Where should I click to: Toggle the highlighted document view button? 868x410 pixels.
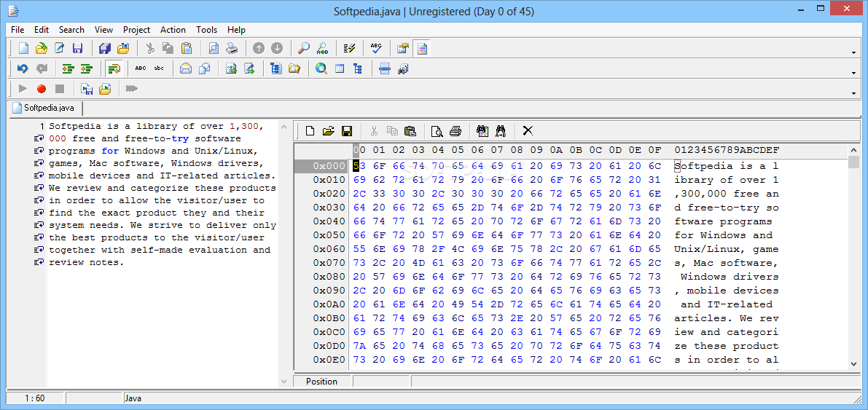(423, 49)
